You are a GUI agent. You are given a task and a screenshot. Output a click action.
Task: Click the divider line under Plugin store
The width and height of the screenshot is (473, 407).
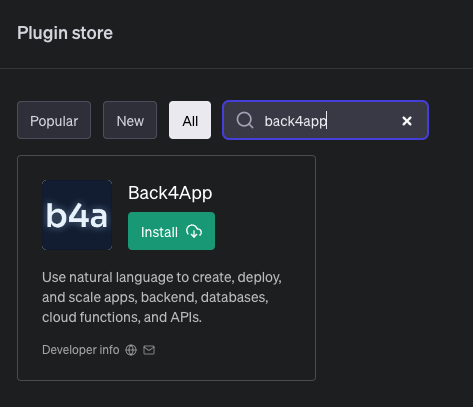(236, 69)
